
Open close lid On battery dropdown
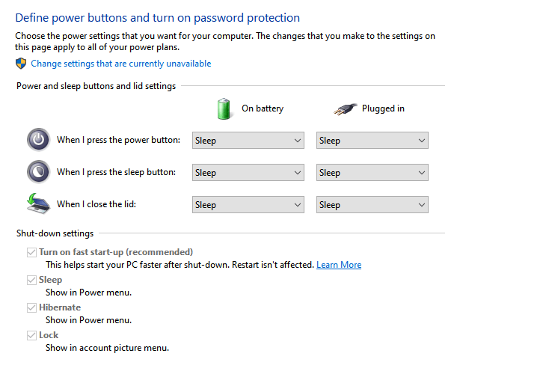coord(248,205)
